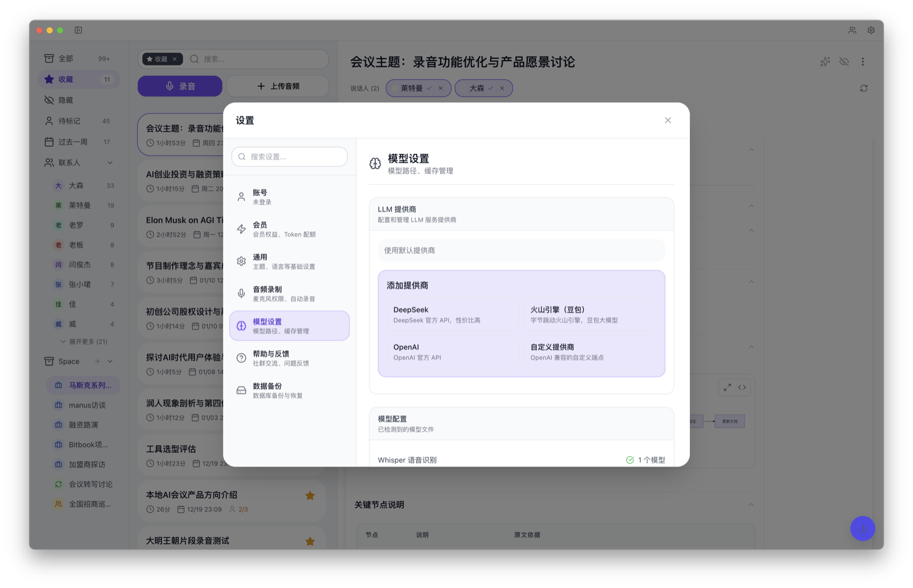Screen dimensions: 913x588
Task: Click the floating purple audio button
Action: tap(862, 529)
